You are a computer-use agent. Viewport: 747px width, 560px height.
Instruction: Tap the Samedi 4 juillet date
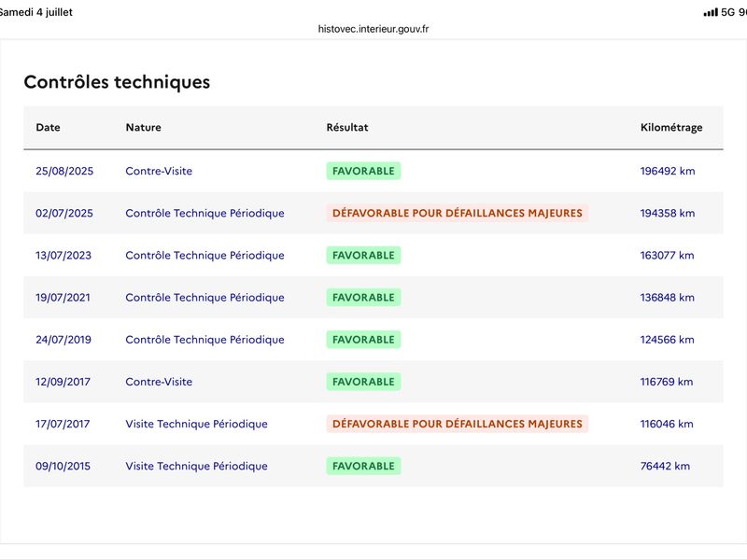[x=35, y=12]
